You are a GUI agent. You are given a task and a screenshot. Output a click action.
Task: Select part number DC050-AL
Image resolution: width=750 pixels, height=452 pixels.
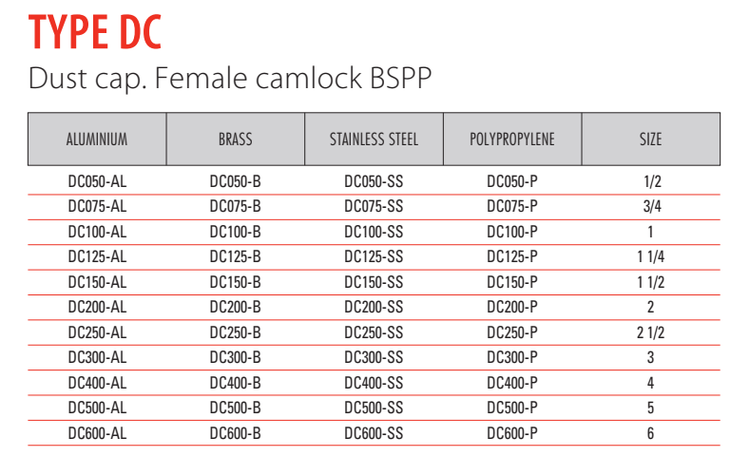pyautogui.click(x=96, y=182)
